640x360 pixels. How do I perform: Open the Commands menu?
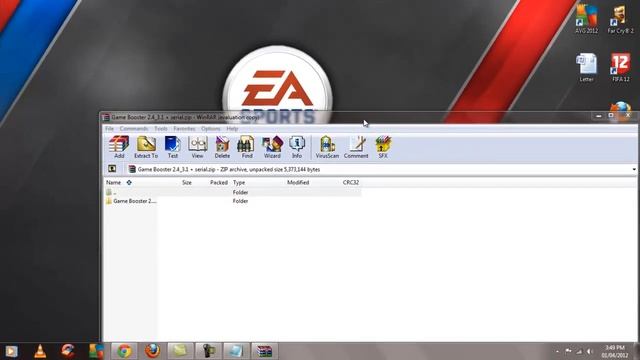(x=134, y=129)
